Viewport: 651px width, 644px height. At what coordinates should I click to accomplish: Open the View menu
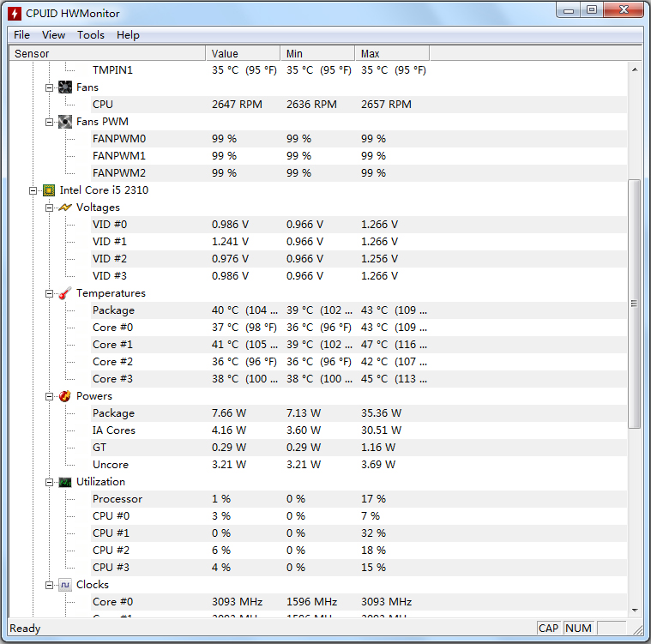tap(53, 35)
